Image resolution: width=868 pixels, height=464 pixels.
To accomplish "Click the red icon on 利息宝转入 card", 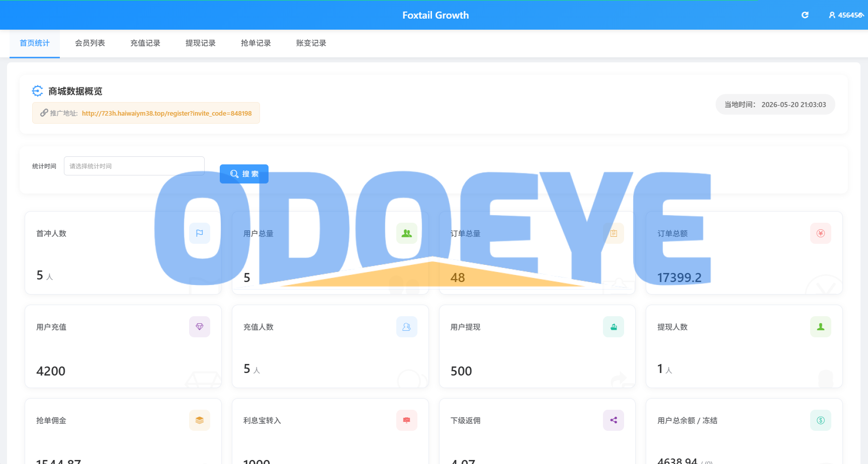I will coord(407,420).
